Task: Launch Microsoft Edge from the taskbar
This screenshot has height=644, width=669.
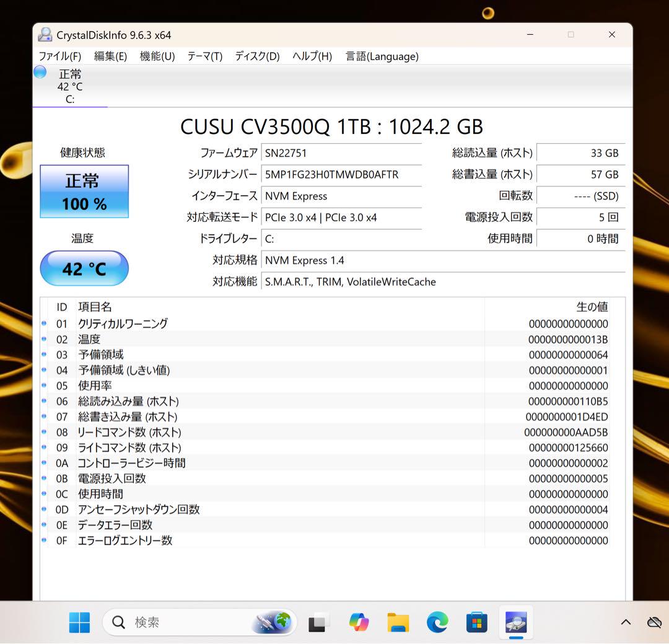Action: (x=437, y=622)
